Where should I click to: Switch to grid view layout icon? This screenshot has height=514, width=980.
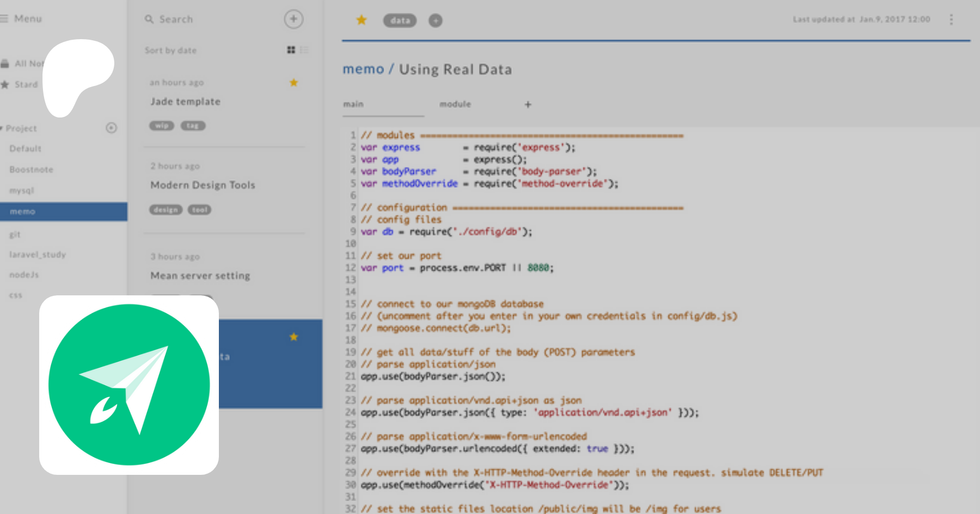[x=291, y=50]
